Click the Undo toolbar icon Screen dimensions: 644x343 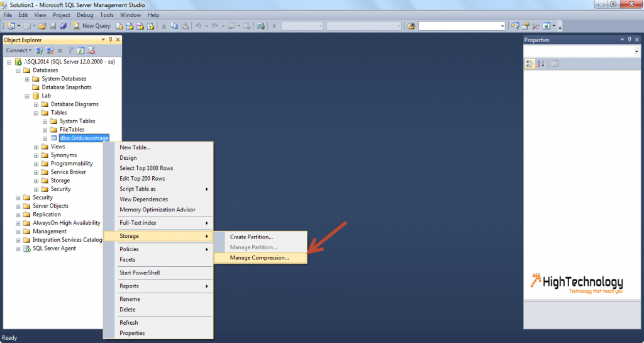tap(198, 26)
